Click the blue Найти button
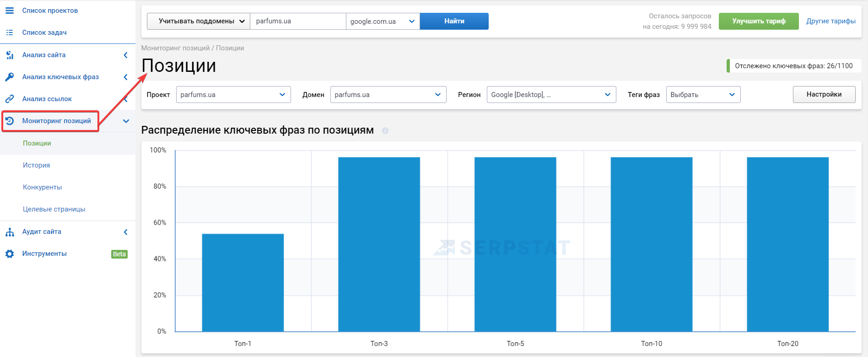This screenshot has width=868, height=357. pos(454,21)
